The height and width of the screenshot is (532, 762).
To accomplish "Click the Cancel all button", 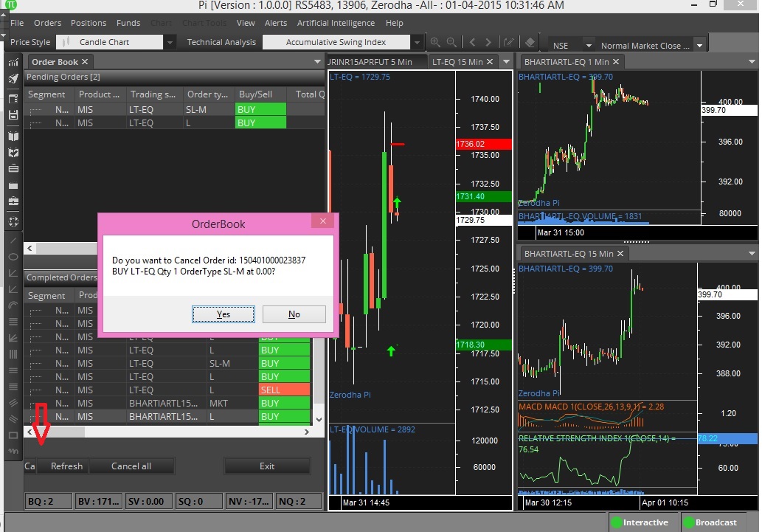I will click(131, 466).
